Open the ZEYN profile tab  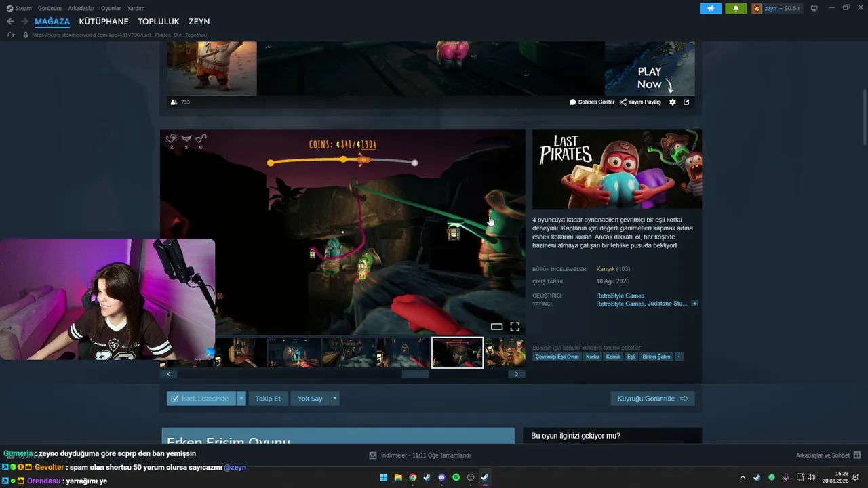coord(199,22)
